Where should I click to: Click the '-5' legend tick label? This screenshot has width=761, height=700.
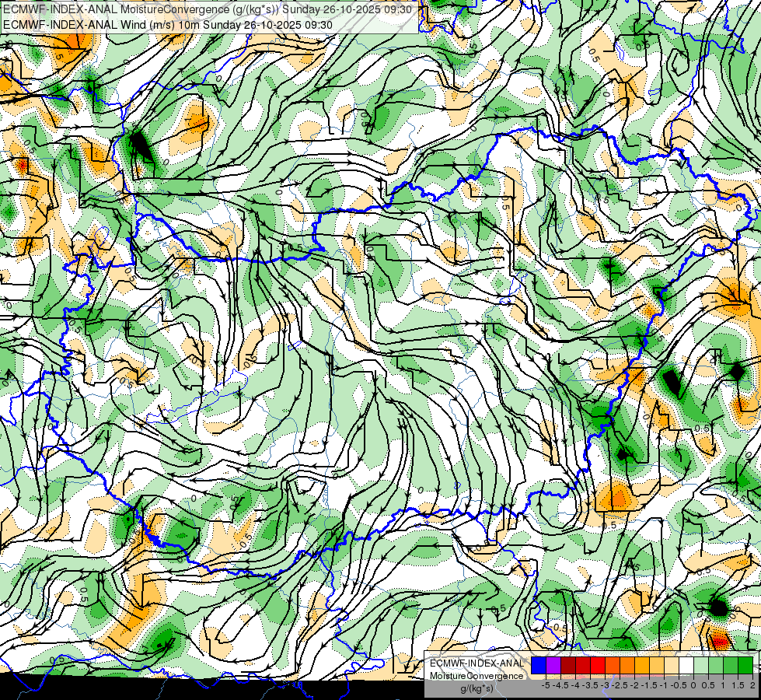pyautogui.click(x=546, y=685)
